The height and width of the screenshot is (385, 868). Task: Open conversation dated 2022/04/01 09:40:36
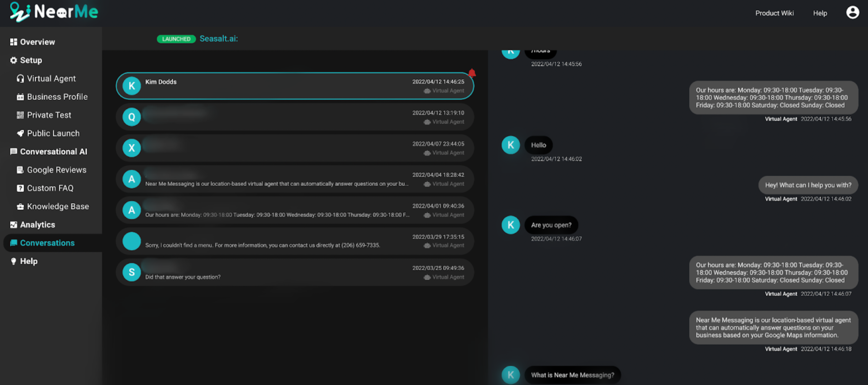295,210
